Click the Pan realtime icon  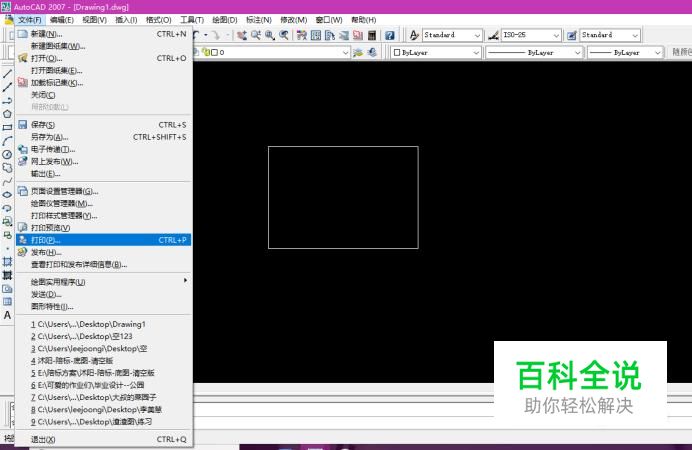[x=241, y=35]
